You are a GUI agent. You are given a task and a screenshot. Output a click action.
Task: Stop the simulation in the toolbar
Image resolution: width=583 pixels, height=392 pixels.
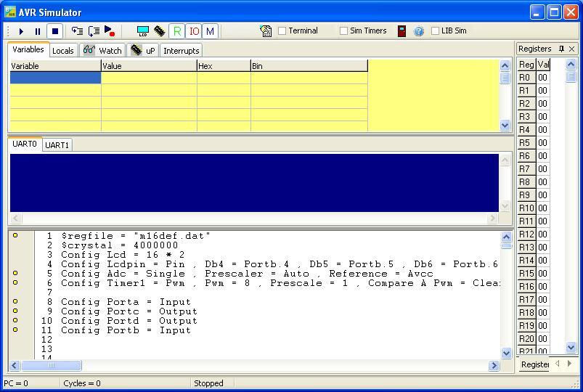[54, 31]
